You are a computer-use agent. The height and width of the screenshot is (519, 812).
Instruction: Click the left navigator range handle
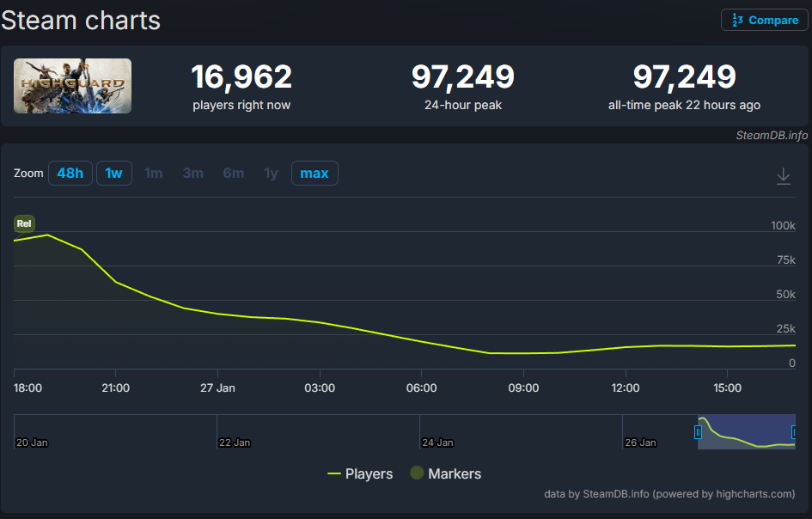point(698,432)
